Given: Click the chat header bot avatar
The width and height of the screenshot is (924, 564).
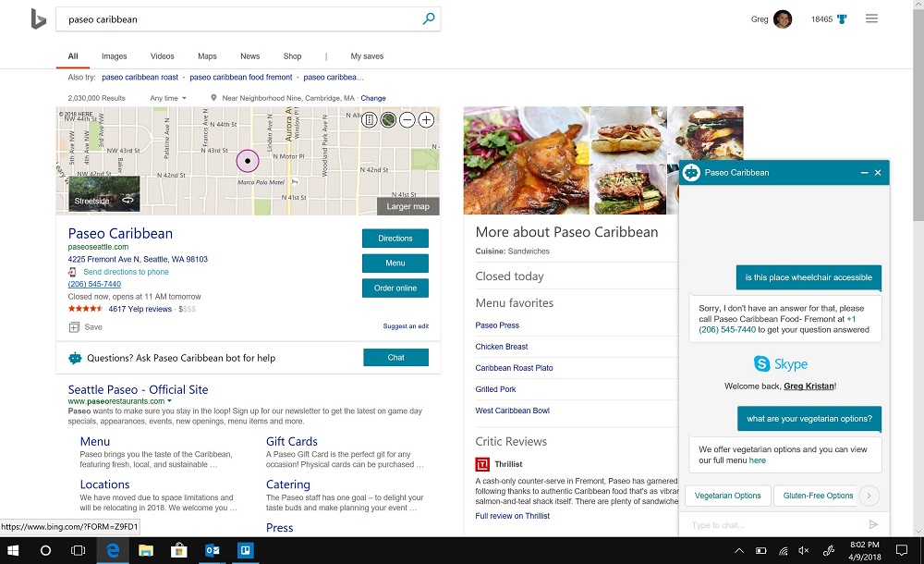Looking at the screenshot, I should coord(691,173).
